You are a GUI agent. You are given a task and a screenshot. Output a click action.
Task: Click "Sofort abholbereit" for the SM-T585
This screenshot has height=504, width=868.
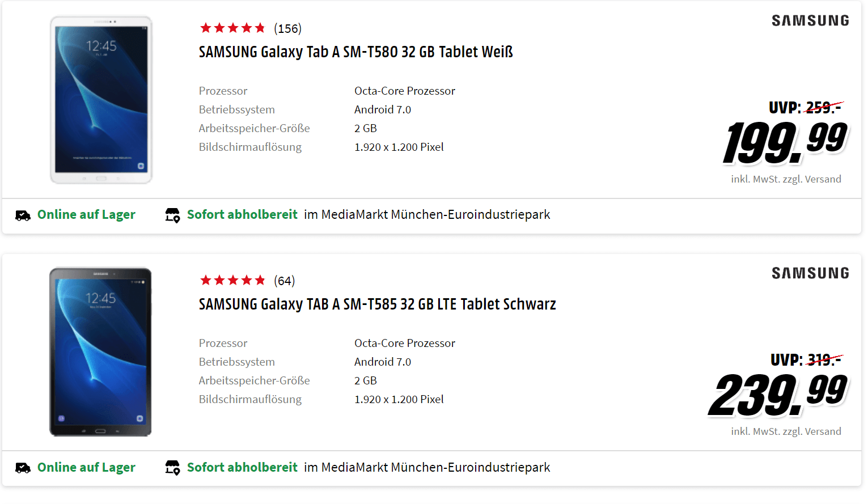[x=242, y=468]
